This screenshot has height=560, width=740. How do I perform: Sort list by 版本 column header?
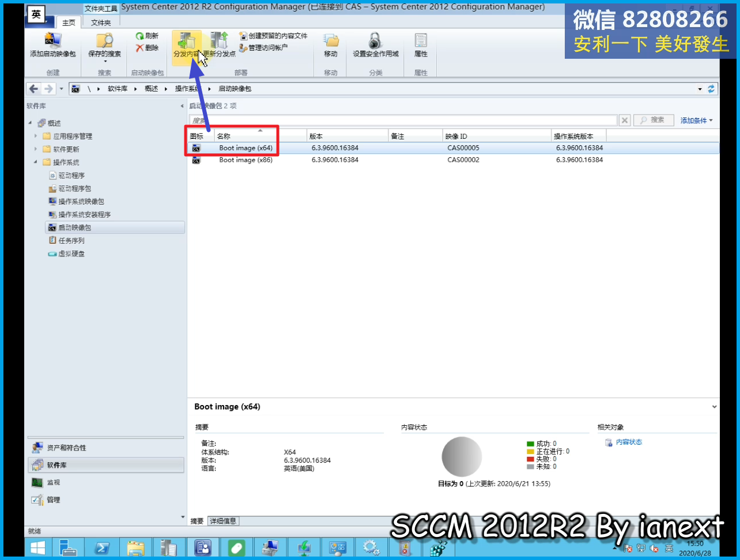tap(348, 137)
